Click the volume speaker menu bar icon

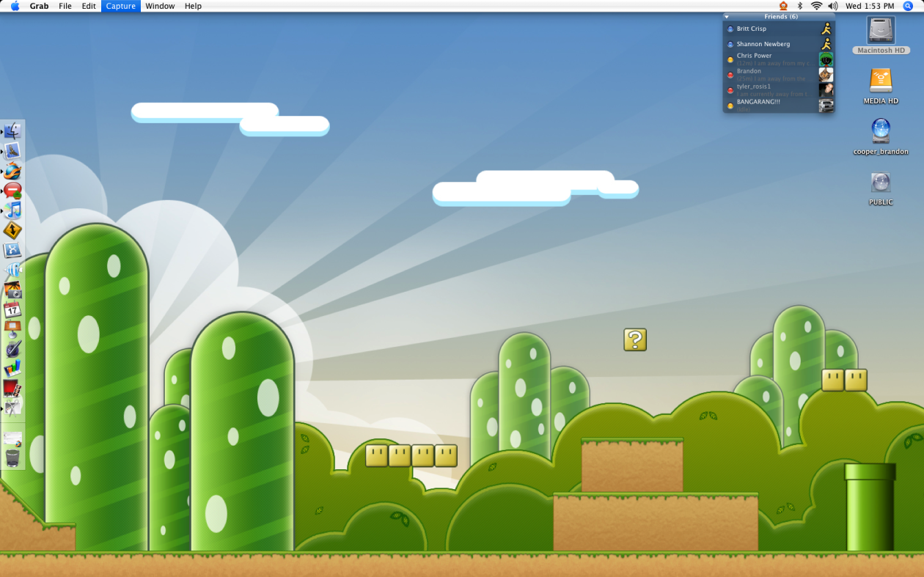coord(832,6)
